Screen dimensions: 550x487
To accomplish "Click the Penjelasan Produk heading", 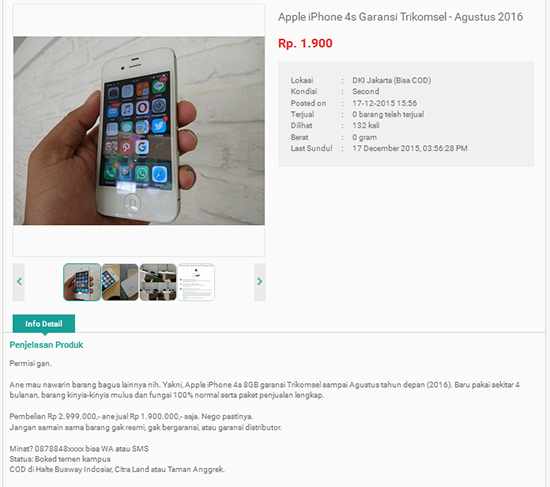I will [x=46, y=345].
